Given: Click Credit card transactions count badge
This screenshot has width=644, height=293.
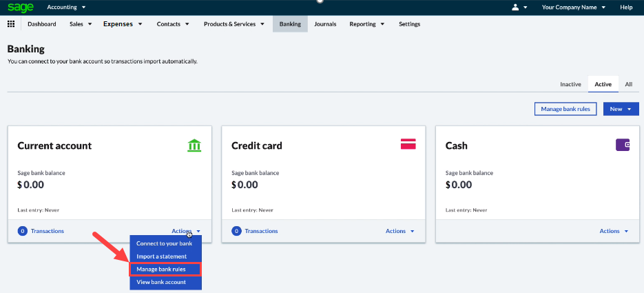Looking at the screenshot, I should [236, 231].
